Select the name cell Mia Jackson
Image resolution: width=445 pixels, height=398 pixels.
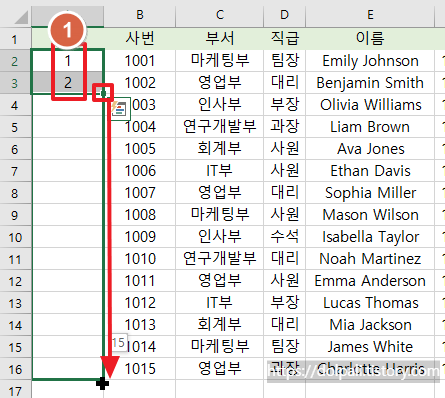(370, 325)
